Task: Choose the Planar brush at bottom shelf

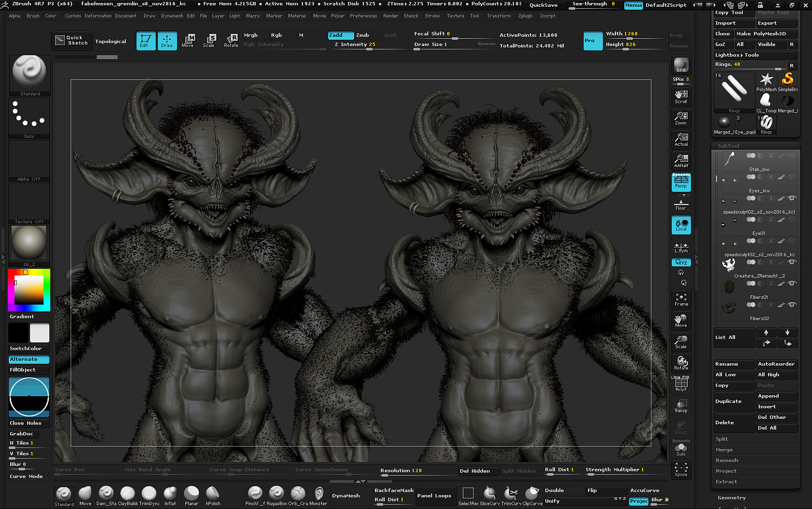Action: (192, 496)
